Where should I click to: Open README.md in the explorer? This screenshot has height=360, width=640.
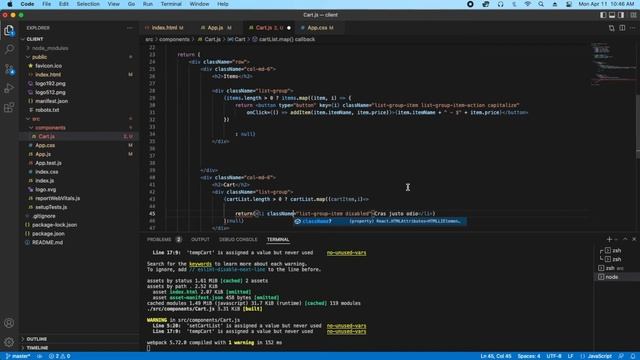(x=47, y=242)
